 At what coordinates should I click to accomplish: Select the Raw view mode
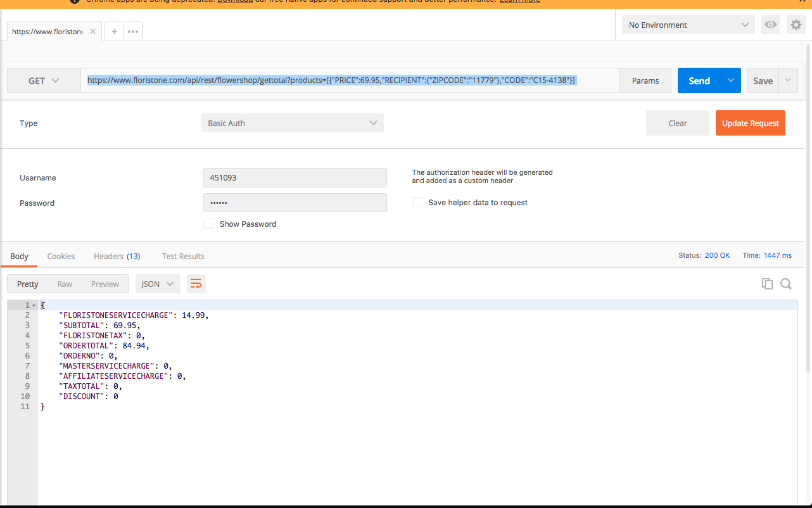tap(65, 284)
